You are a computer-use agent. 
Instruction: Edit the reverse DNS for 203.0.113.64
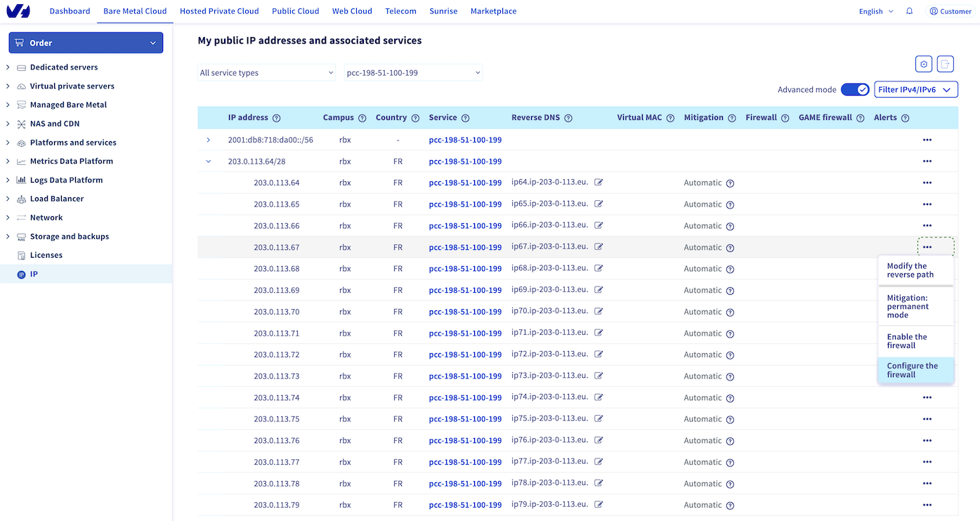599,183
